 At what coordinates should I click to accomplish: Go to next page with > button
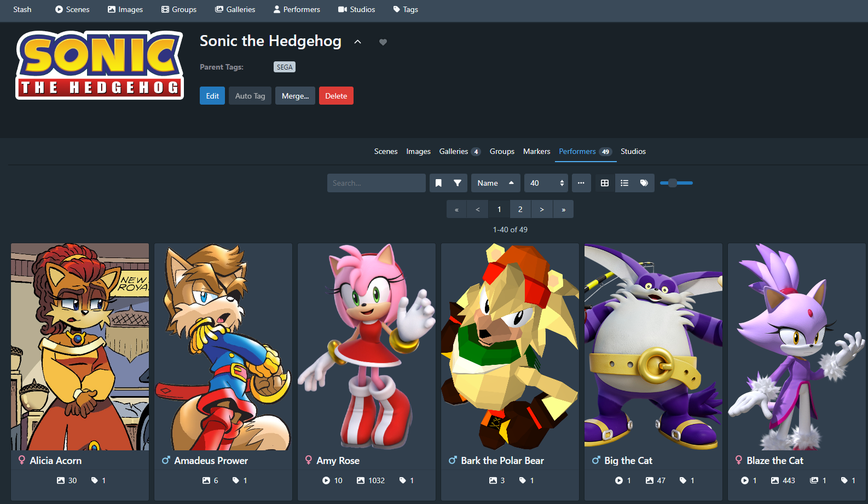(542, 209)
